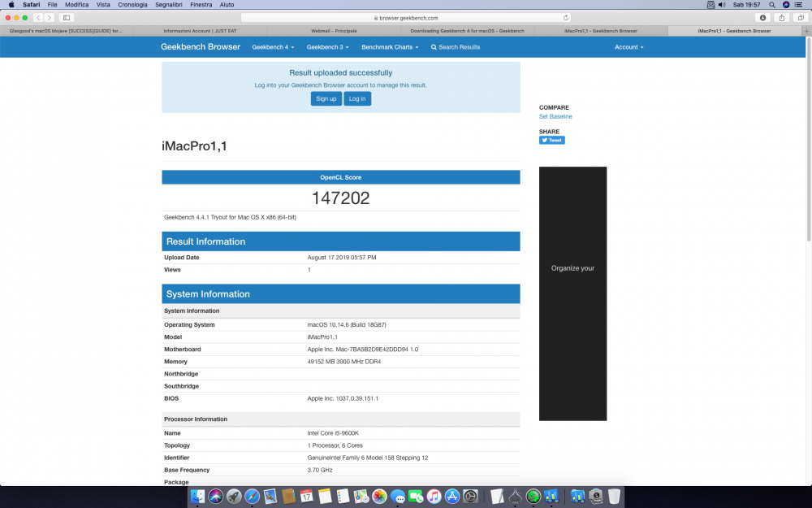This screenshot has width=812, height=508.
Task: Switch to Informazioni Account JUST EAT tab
Action: (200, 31)
